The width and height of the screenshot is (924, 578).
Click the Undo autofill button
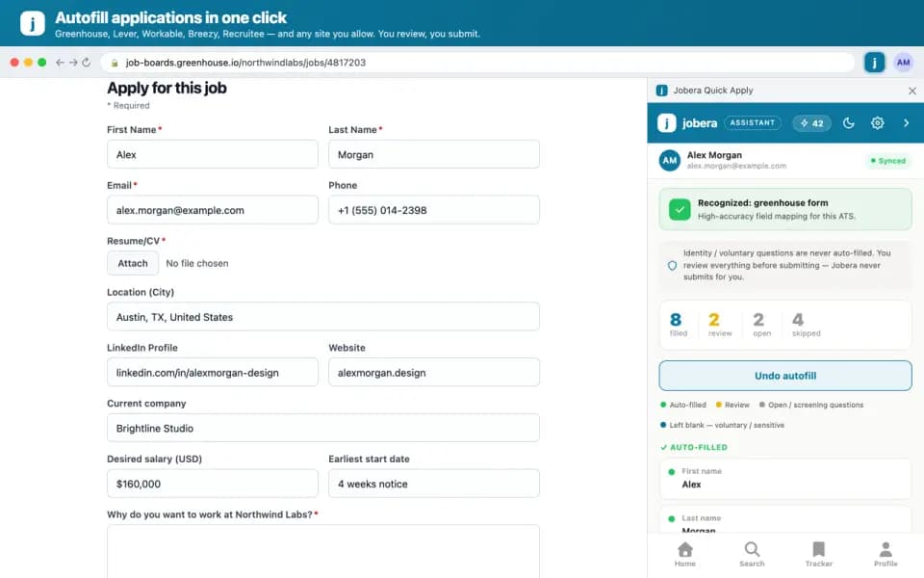point(785,376)
